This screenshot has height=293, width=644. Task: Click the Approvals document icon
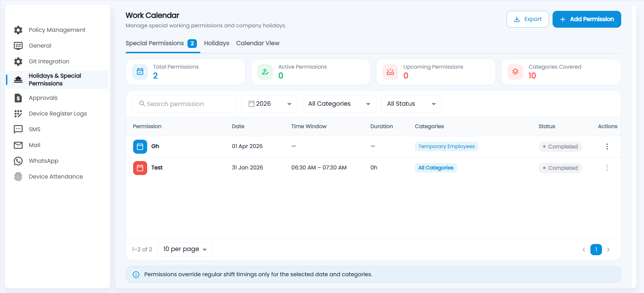point(18,98)
